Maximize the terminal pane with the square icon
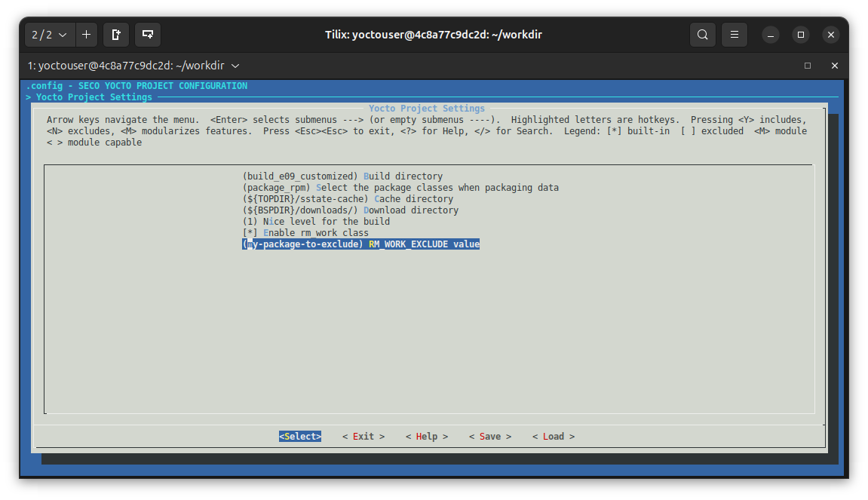The width and height of the screenshot is (868, 500). (807, 66)
